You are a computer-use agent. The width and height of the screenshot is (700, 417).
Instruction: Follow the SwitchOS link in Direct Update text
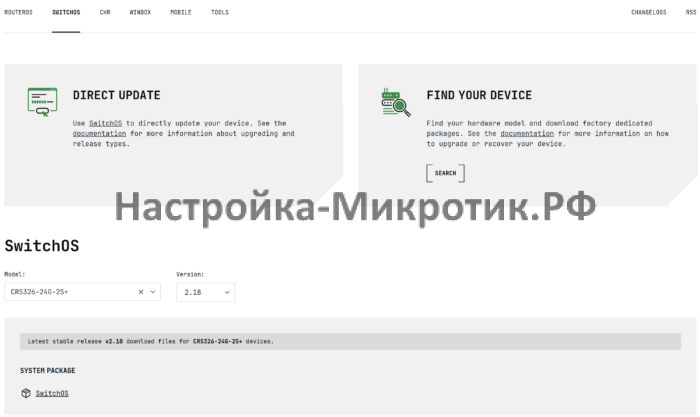click(105, 123)
